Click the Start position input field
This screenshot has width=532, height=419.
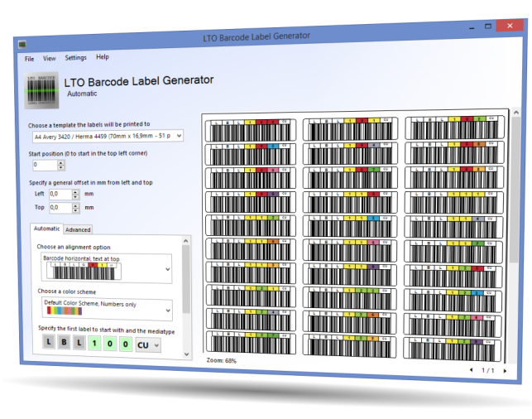(46, 165)
